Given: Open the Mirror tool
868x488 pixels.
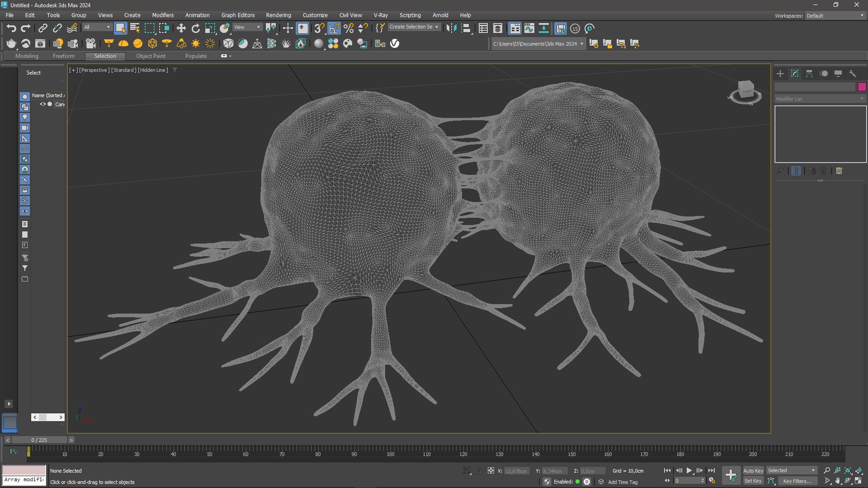Looking at the screenshot, I should [451, 28].
